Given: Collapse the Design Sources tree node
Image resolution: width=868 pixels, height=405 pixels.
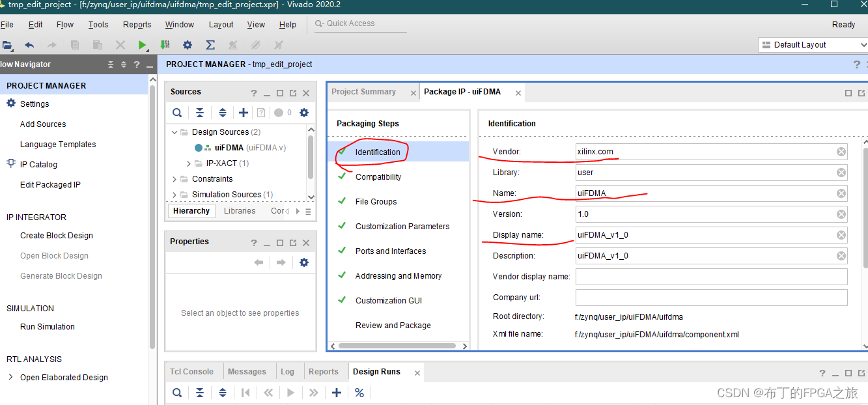Looking at the screenshot, I should pyautogui.click(x=175, y=132).
